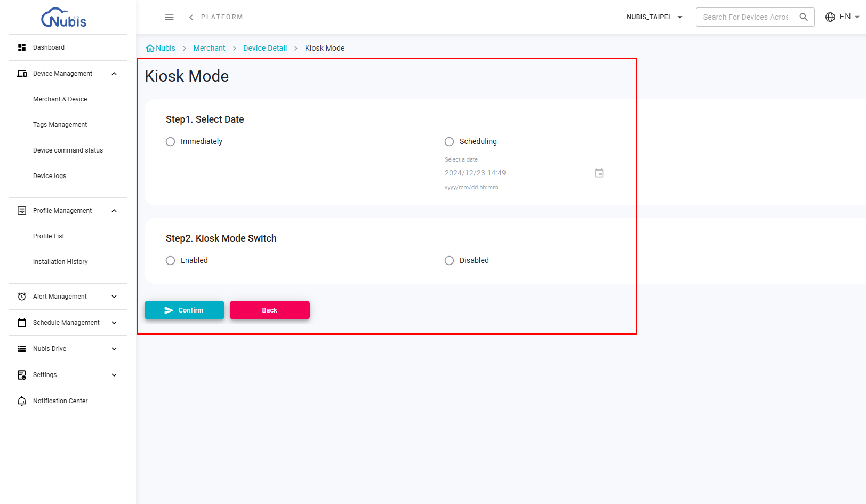Open Installation History page
The image size is (866, 504).
pyautogui.click(x=60, y=262)
